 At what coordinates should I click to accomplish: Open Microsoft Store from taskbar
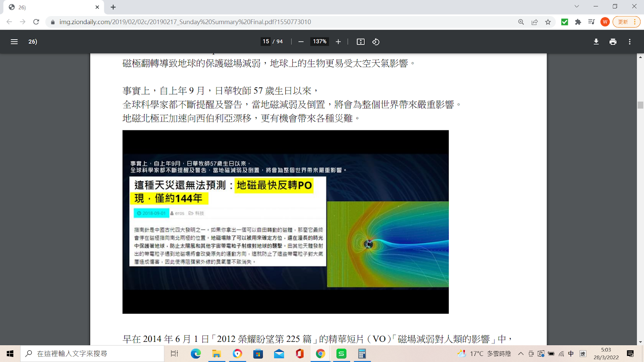pyautogui.click(x=258, y=354)
